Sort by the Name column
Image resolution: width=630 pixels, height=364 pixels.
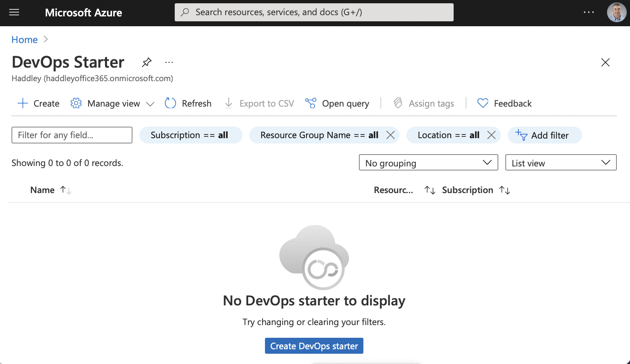point(43,190)
